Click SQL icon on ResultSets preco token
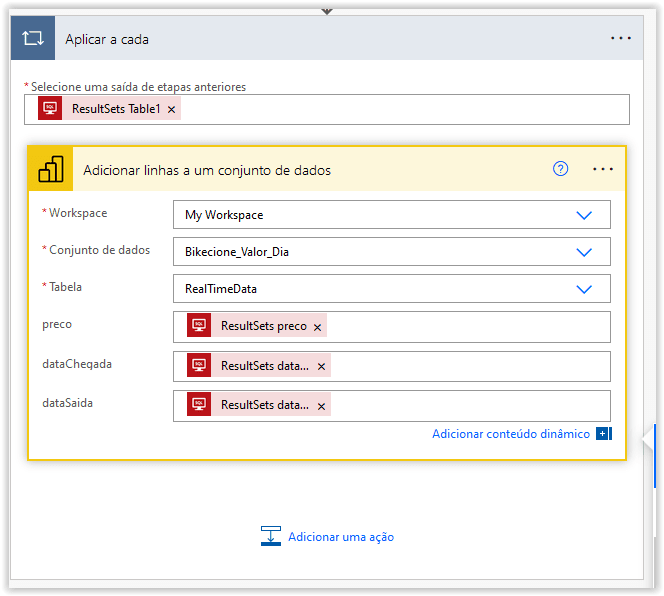The height and width of the screenshot is (596, 664). coord(199,325)
